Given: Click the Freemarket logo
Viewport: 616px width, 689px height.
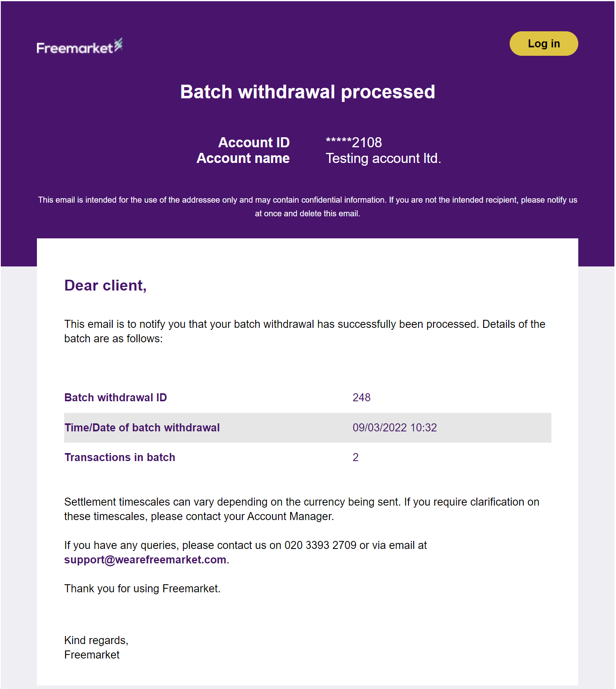Looking at the screenshot, I should coord(79,46).
